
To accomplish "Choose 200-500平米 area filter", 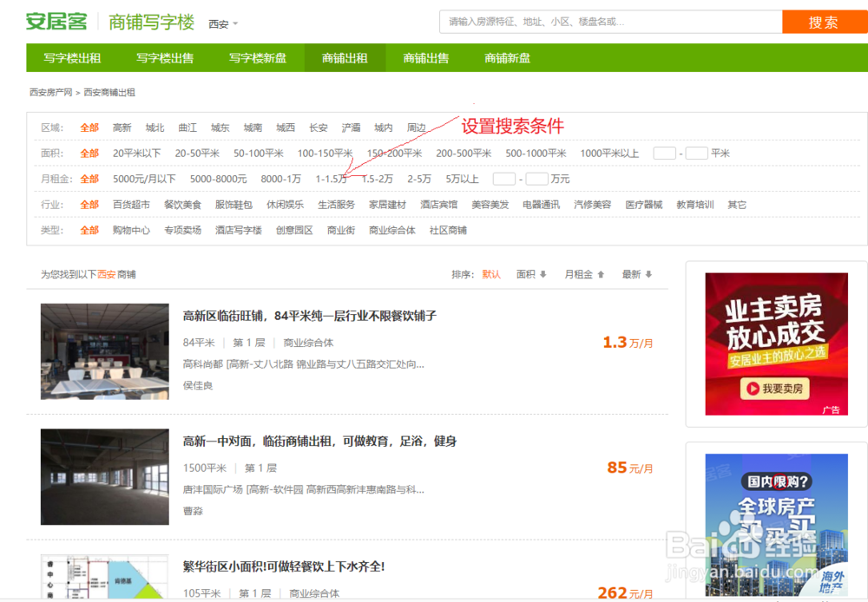I will [x=464, y=154].
